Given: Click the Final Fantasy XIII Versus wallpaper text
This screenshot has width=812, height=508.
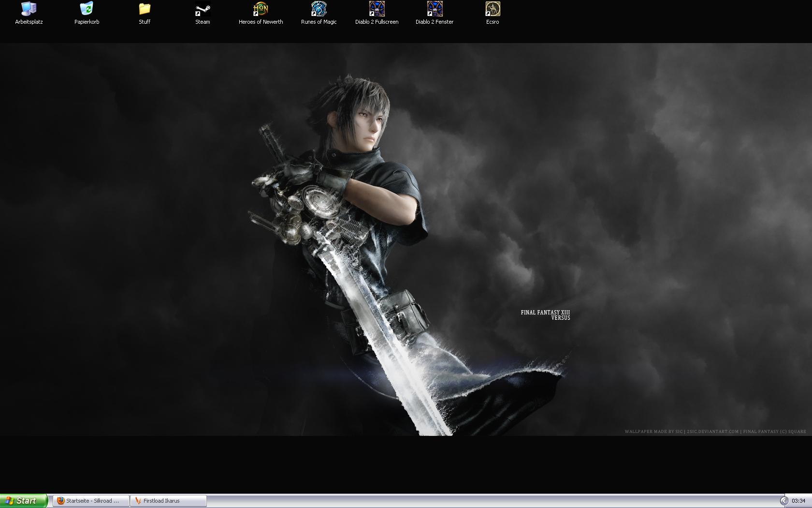Looking at the screenshot, I should (545, 315).
